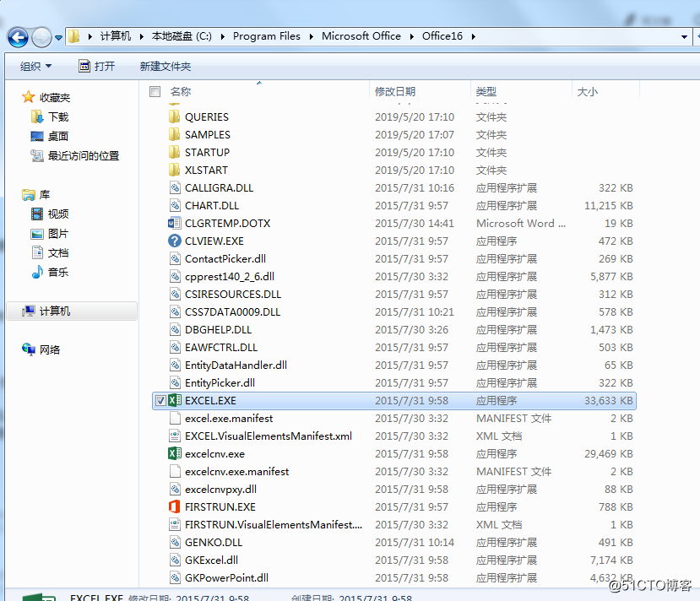Click the EXCEL.VisualElementsManifest.xml file icon

pyautogui.click(x=175, y=436)
